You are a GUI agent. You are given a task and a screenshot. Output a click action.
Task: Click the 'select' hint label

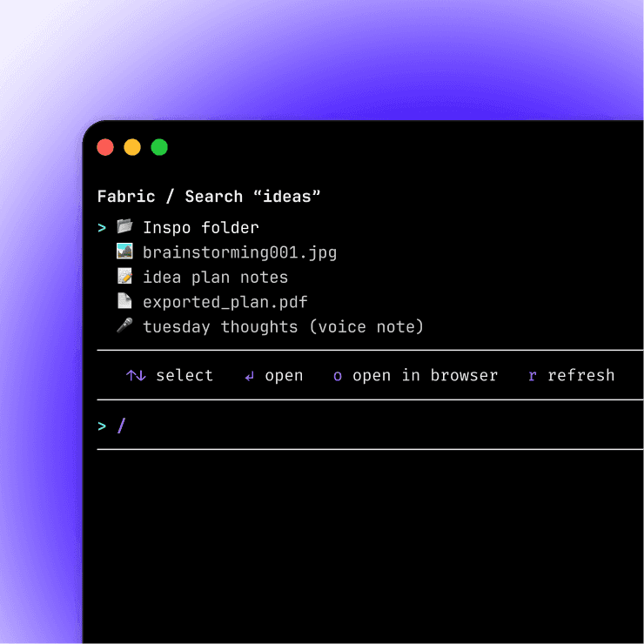(x=184, y=375)
